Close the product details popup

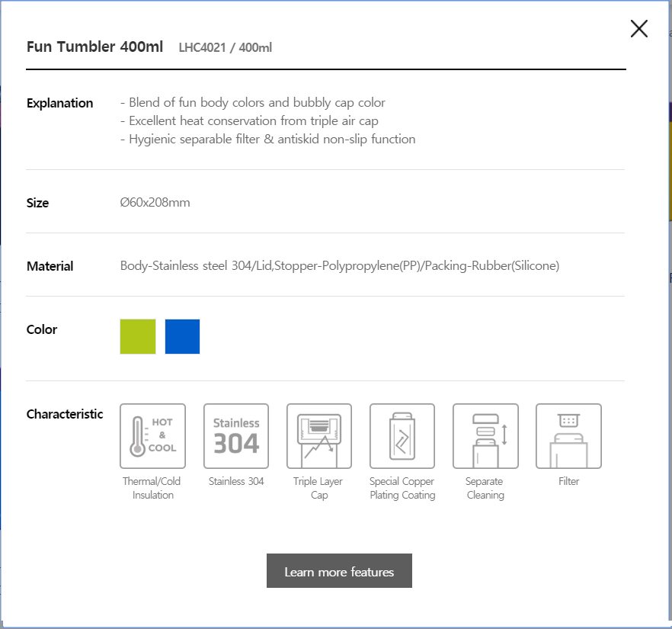pyautogui.click(x=639, y=29)
